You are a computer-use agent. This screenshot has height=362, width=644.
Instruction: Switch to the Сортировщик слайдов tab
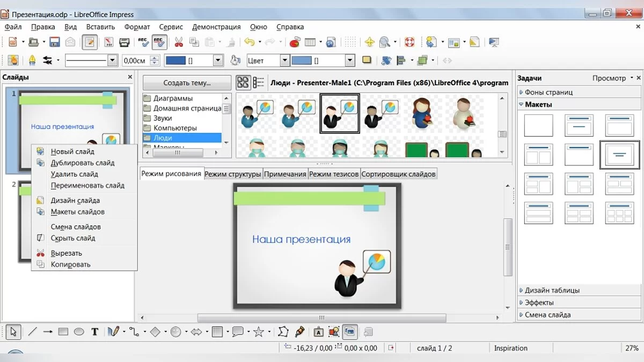[x=399, y=174]
